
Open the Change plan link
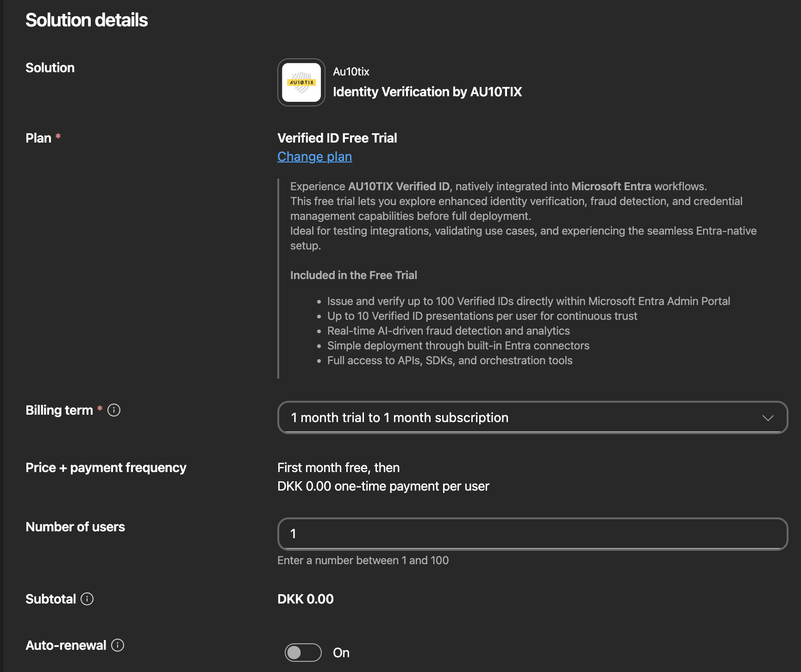(x=314, y=156)
